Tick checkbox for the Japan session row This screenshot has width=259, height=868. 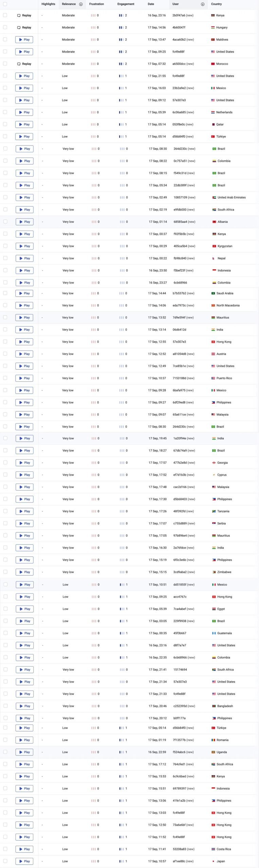tap(5, 861)
